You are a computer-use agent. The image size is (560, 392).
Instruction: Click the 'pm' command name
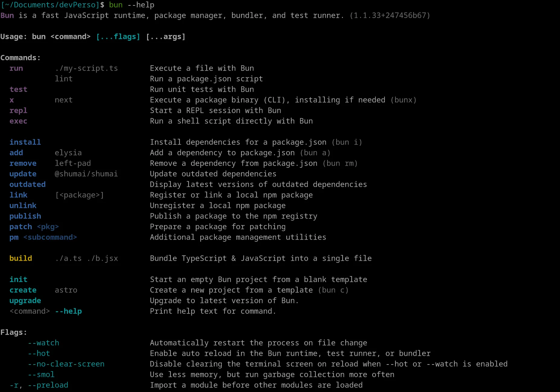[x=14, y=238]
